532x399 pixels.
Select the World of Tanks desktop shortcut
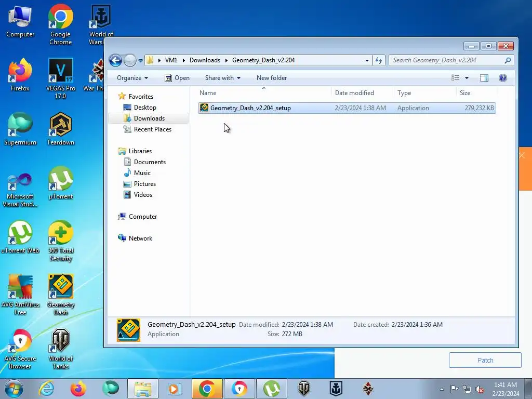click(60, 349)
